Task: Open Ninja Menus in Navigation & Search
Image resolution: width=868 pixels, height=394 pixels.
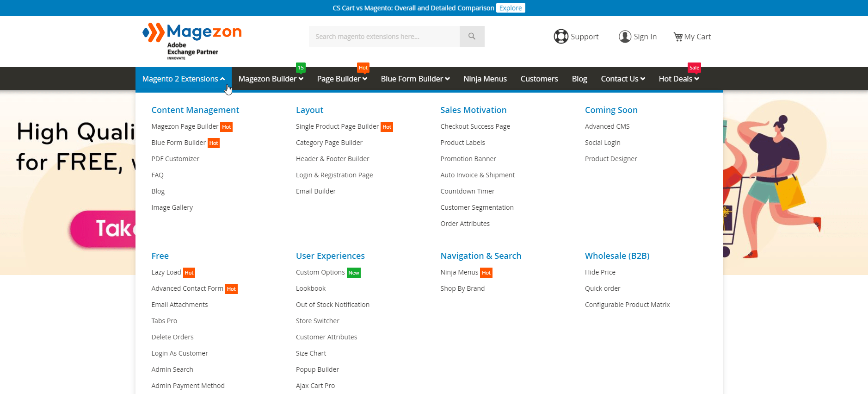Action: coord(459,272)
